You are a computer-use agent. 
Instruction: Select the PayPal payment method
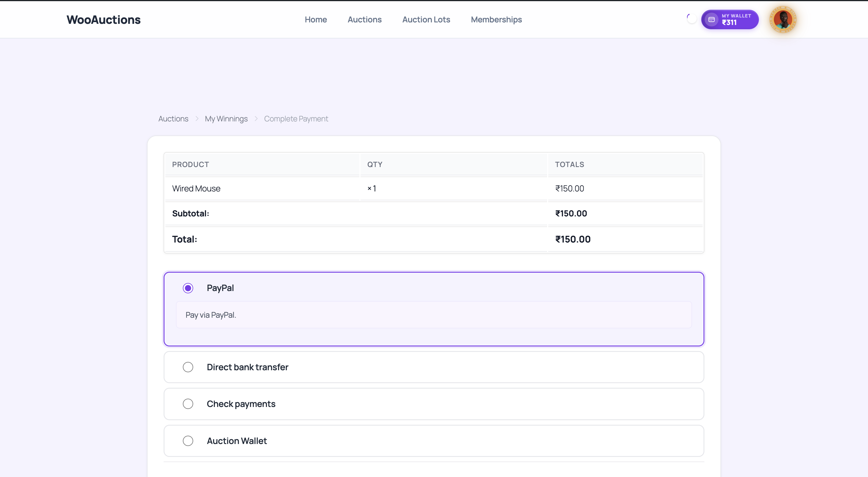click(x=188, y=288)
